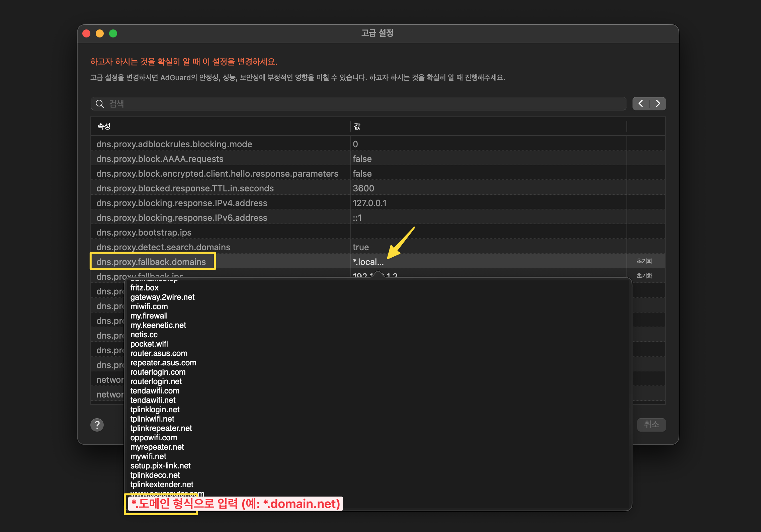761x532 pixels.
Task: Click the false value of encrypted.client.hello parameters
Action: 362,173
